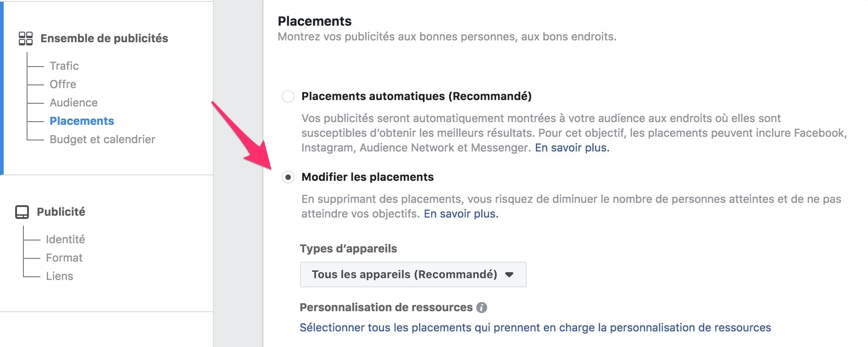Open Budget et calendrier section
The height and width of the screenshot is (347, 868).
tap(102, 140)
